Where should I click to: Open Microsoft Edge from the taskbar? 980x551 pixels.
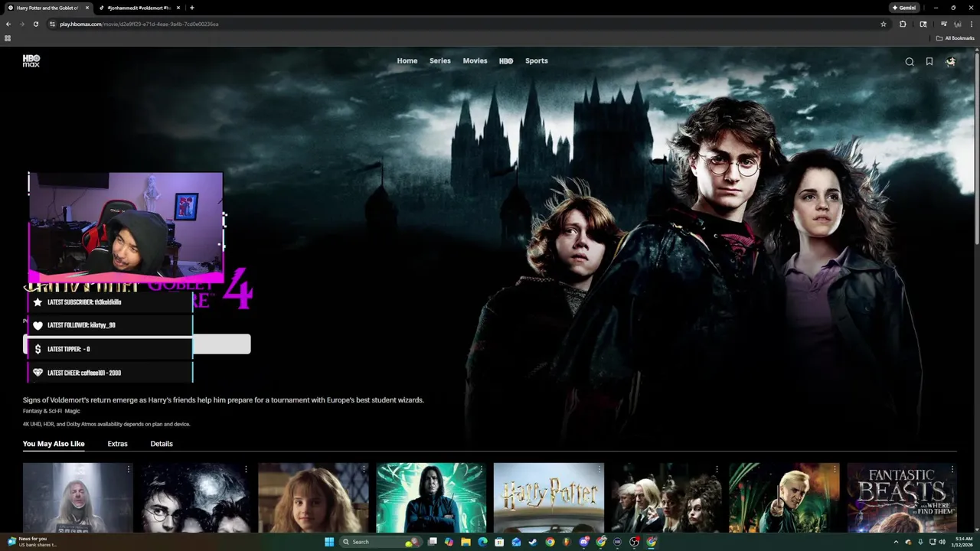[482, 542]
